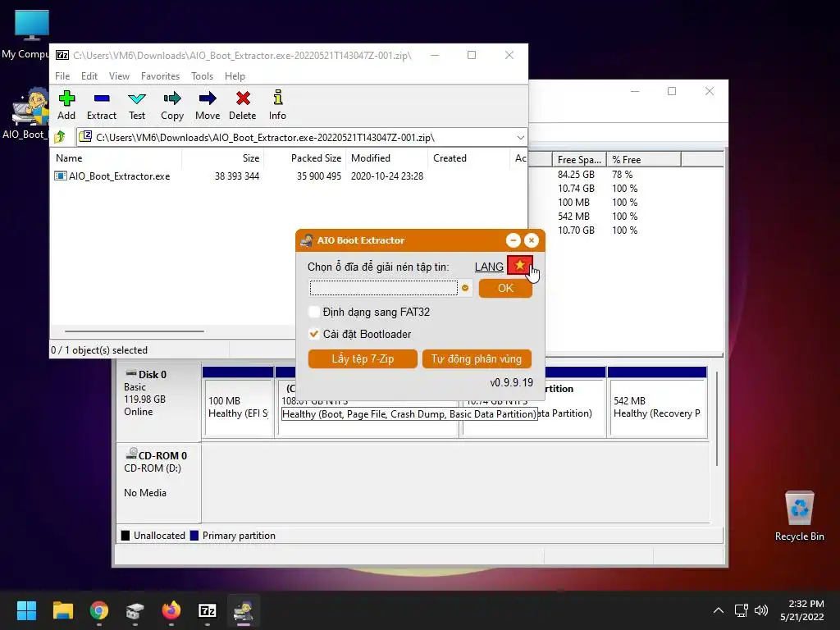The image size is (840, 630).
Task: Click the Move toolbar icon
Action: (208, 105)
